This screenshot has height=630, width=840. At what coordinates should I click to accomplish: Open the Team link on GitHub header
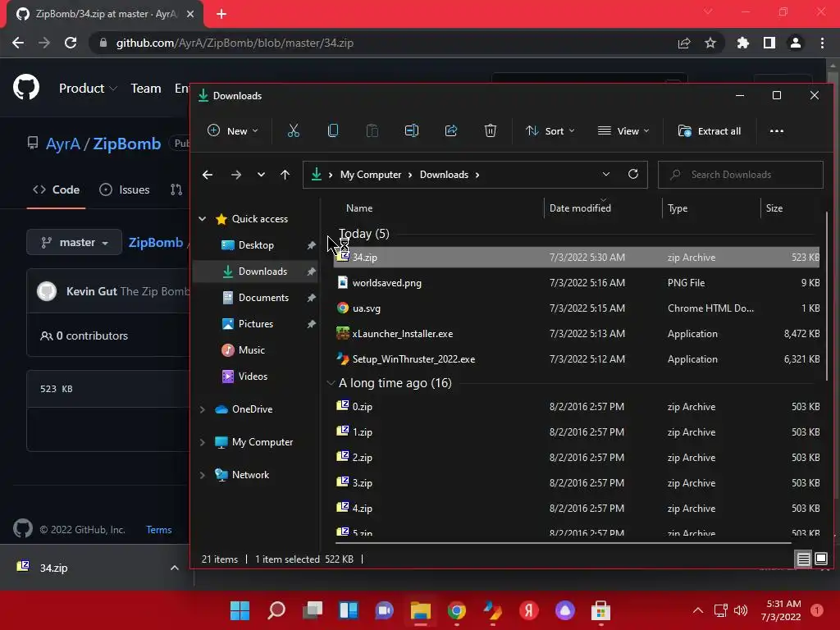146,88
